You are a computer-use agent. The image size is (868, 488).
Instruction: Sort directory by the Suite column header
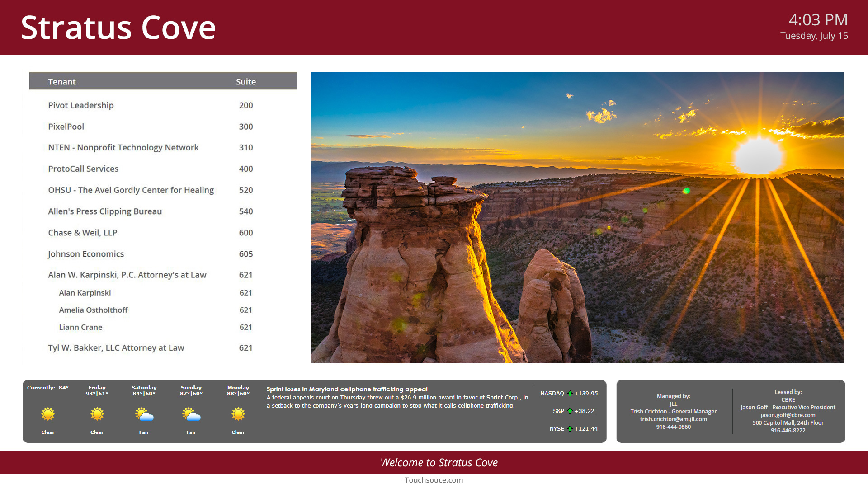[x=246, y=81]
